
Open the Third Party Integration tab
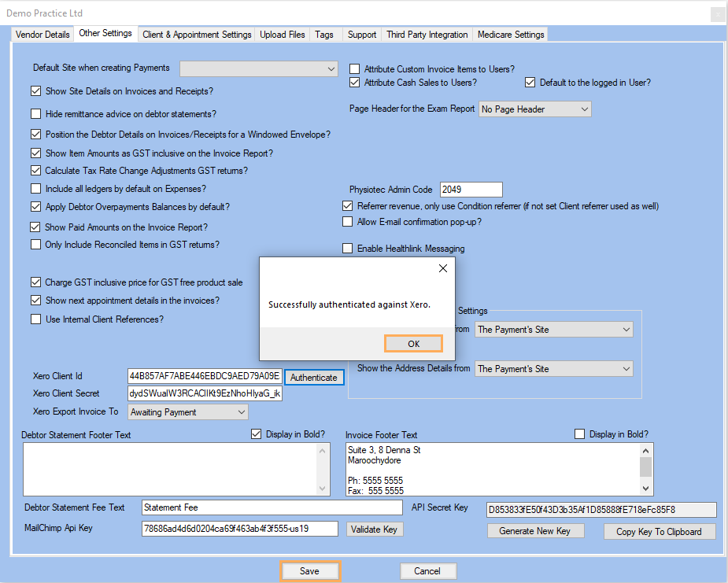point(427,35)
